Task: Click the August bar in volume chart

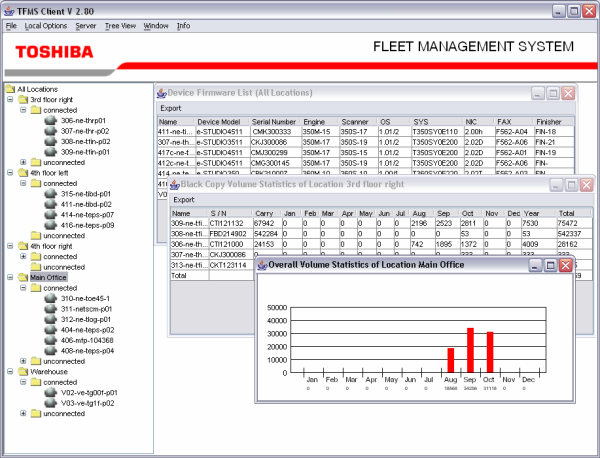Action: 451,360
